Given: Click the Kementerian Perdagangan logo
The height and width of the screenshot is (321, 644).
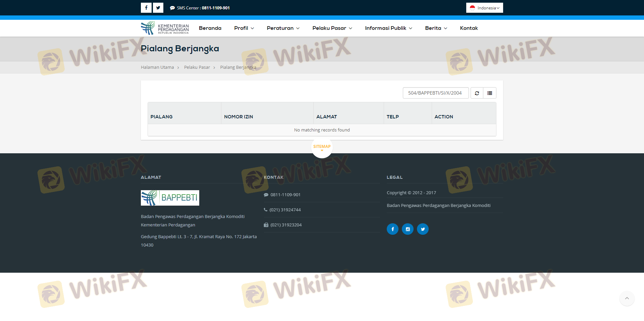Looking at the screenshot, I should 165,28.
